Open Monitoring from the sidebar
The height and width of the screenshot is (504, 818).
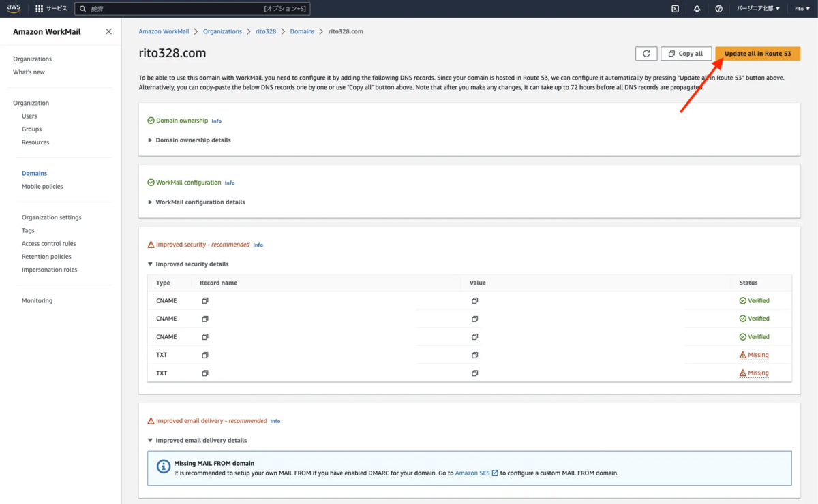(36, 300)
